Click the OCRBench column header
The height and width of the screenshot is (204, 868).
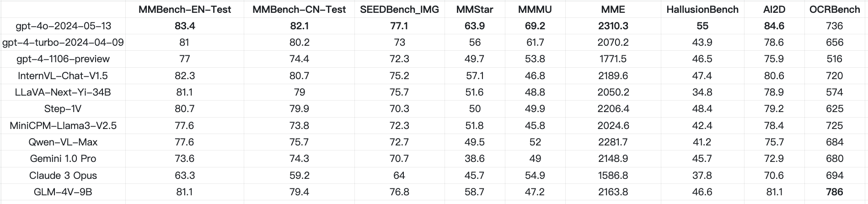[x=834, y=10]
